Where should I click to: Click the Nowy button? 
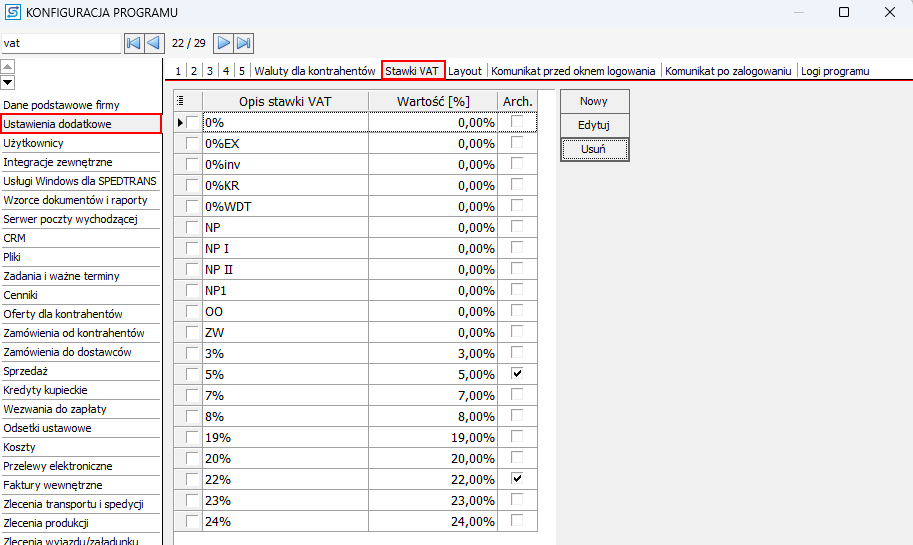point(594,101)
